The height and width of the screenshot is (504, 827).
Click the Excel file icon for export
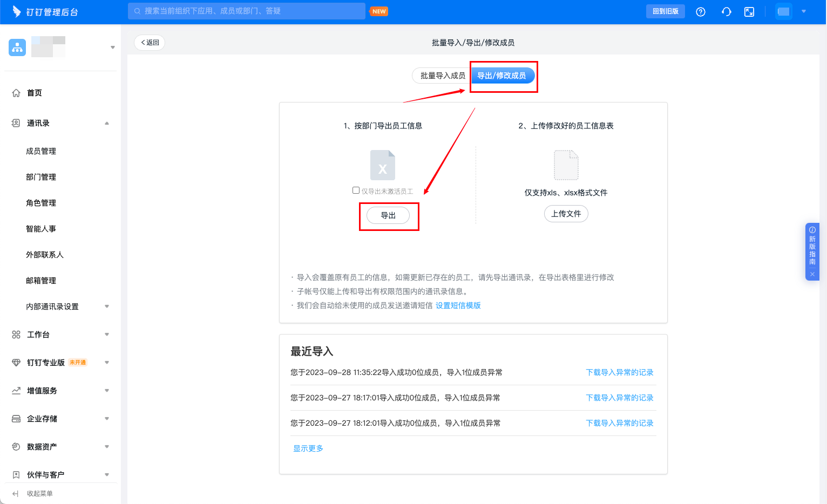[x=383, y=165]
